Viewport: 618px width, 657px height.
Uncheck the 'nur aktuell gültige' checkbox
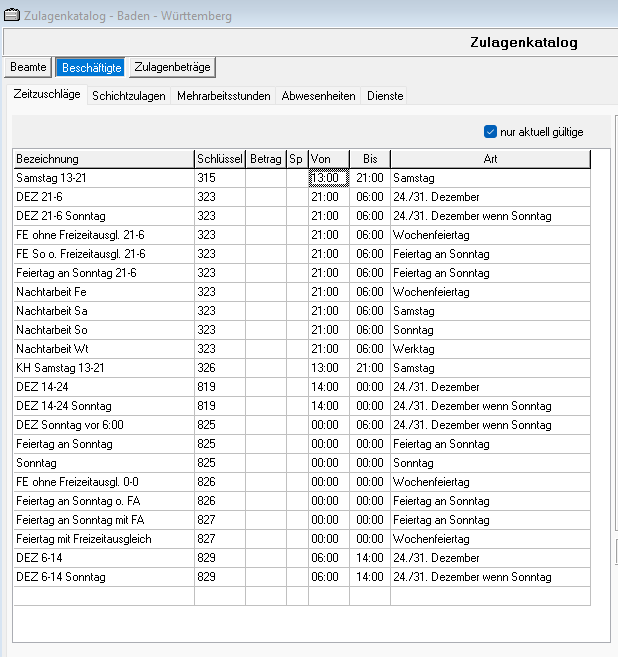(490, 131)
